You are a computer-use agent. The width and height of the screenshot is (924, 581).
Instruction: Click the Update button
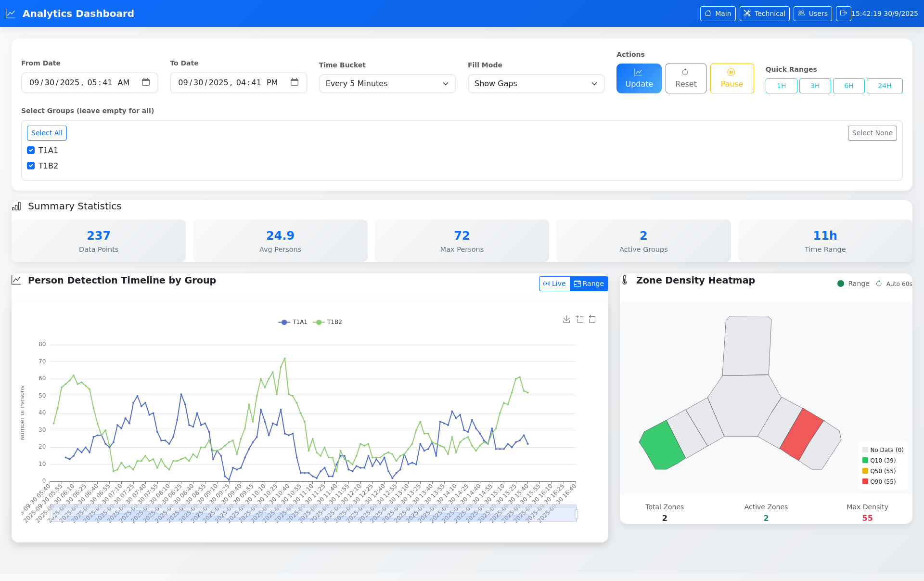coord(639,78)
